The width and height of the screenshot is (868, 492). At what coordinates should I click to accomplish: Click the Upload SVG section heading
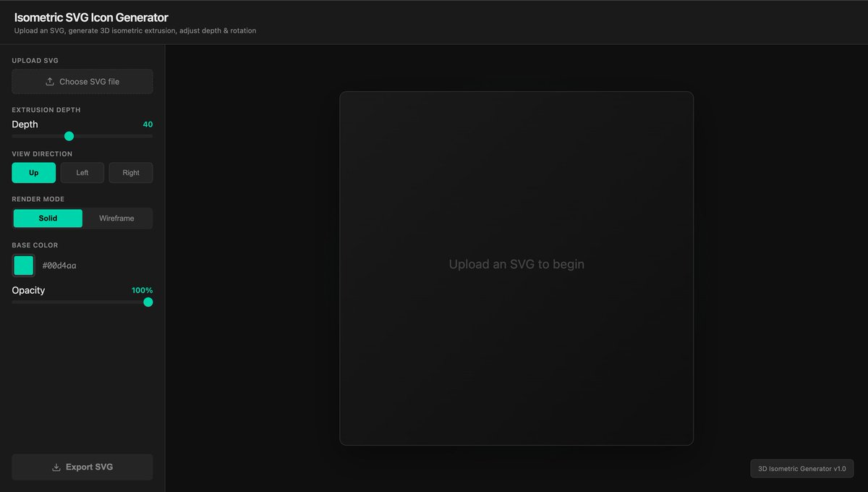(35, 61)
